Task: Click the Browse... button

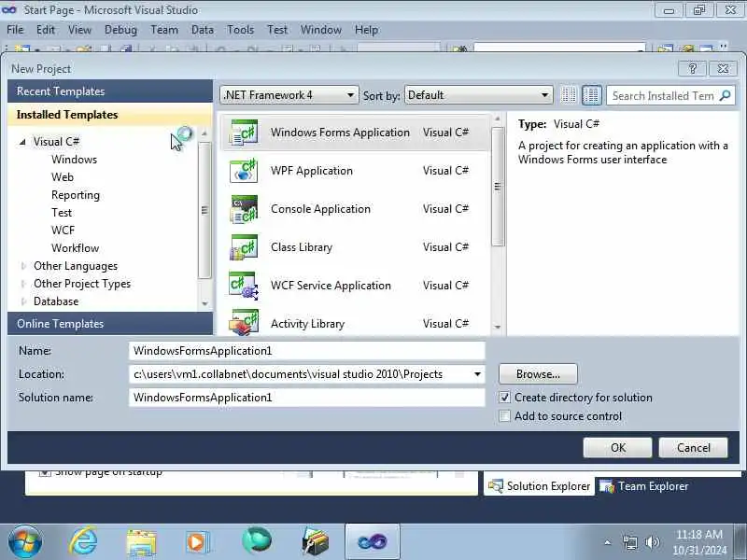Action: pyautogui.click(x=538, y=374)
